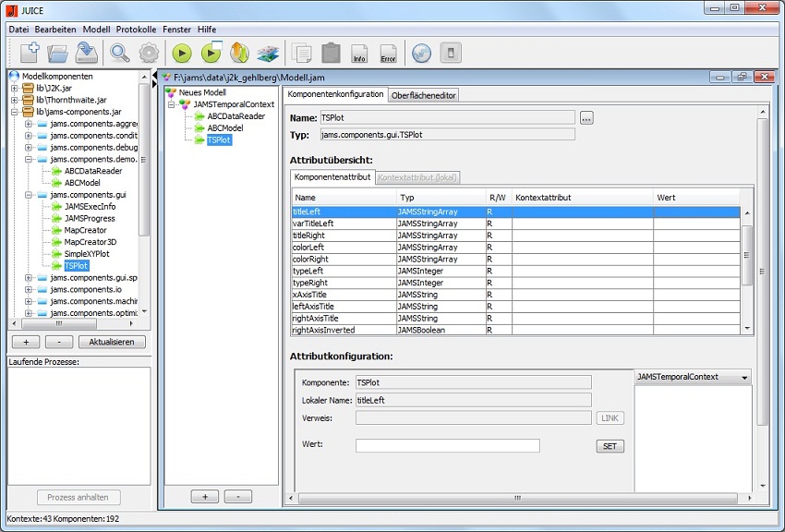Click the magnifying glass search icon

tap(120, 53)
